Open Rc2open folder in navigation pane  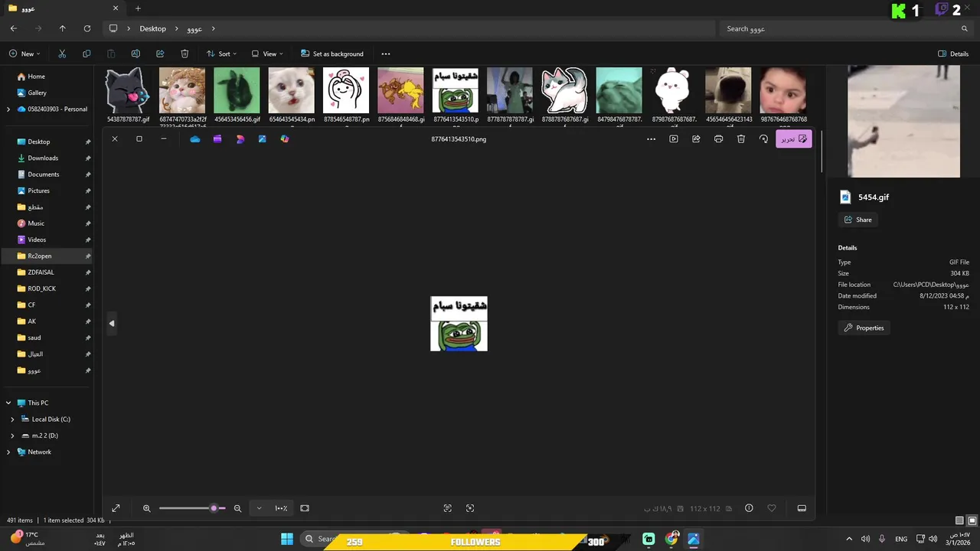(x=40, y=256)
